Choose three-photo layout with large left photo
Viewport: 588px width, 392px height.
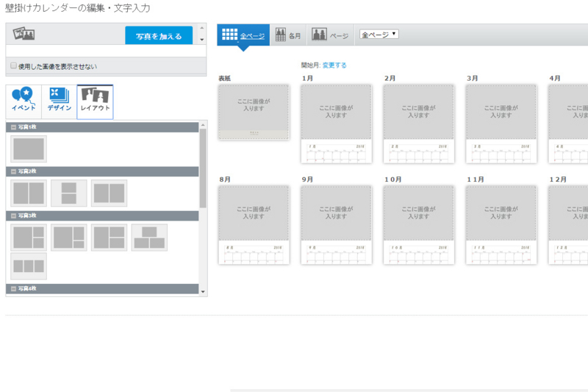tap(29, 238)
